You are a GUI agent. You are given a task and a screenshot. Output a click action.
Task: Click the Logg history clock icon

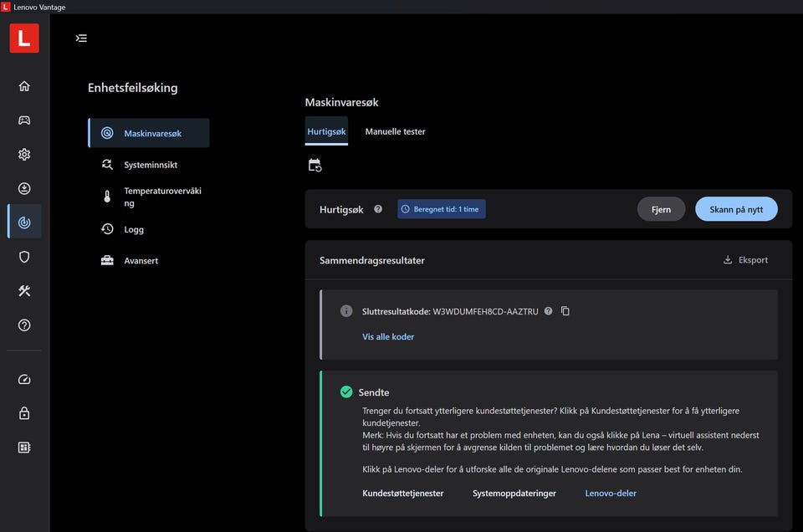(x=107, y=229)
